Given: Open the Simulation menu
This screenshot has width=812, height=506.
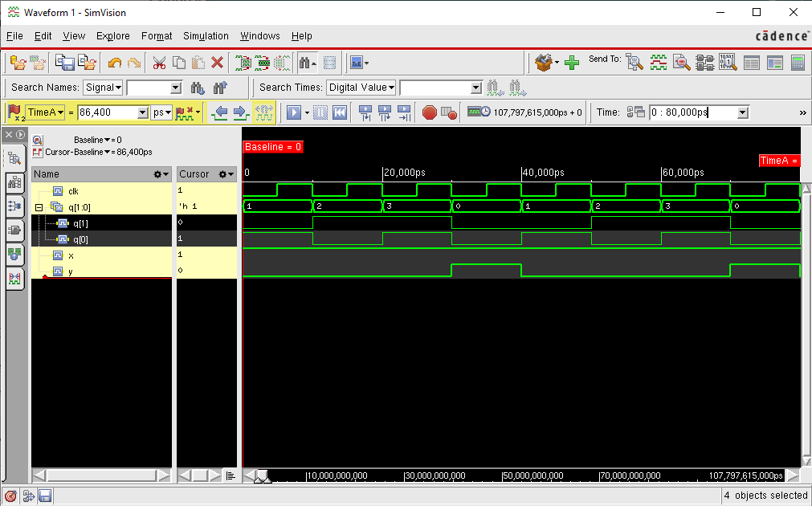Looking at the screenshot, I should [206, 36].
